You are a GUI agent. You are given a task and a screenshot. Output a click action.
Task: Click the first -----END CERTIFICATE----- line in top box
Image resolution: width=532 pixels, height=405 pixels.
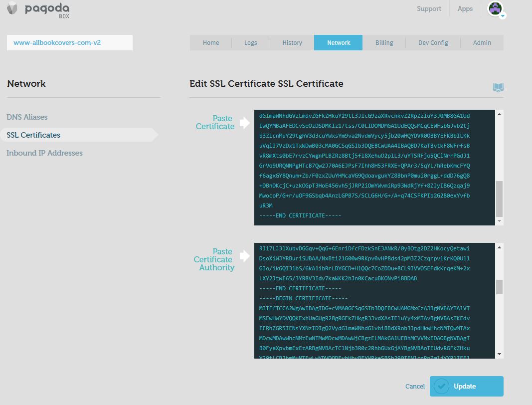pyautogui.click(x=300, y=215)
